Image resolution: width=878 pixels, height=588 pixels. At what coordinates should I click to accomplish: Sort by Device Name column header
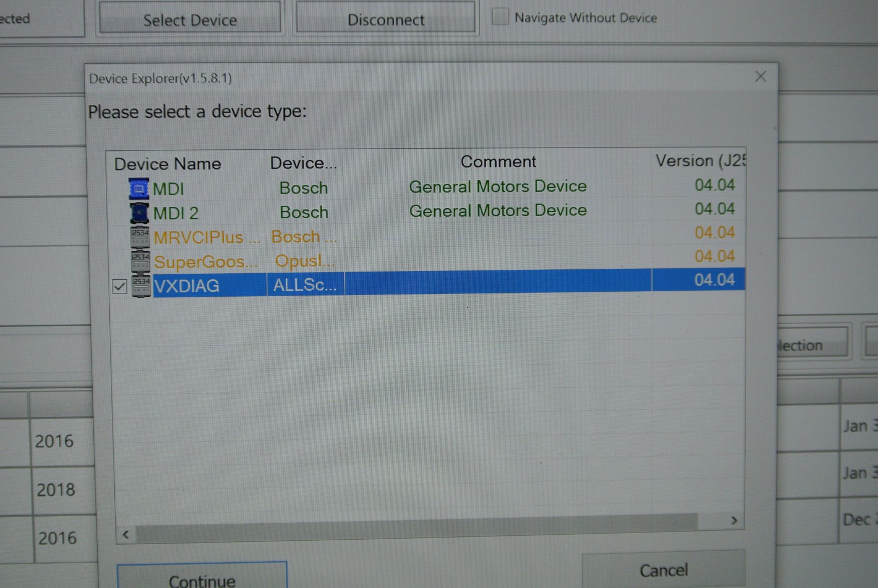[x=167, y=164]
